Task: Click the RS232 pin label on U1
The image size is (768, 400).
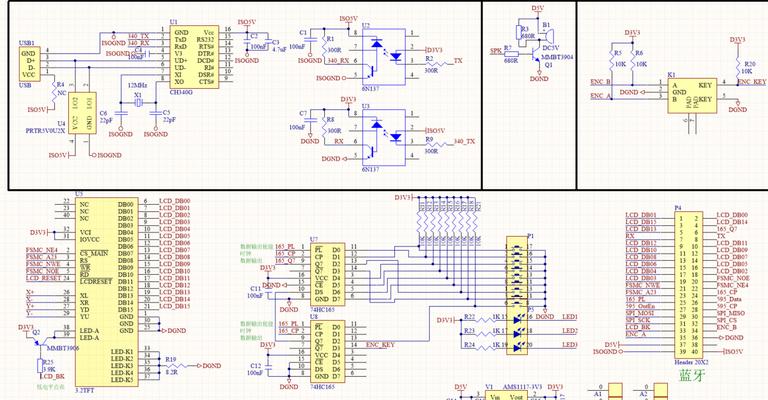Action: (x=205, y=40)
